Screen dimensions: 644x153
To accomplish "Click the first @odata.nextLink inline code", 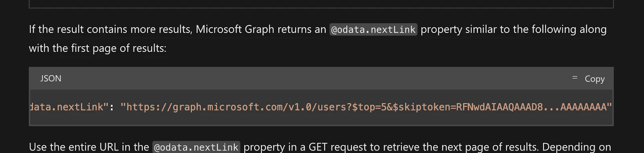I will 373,29.
